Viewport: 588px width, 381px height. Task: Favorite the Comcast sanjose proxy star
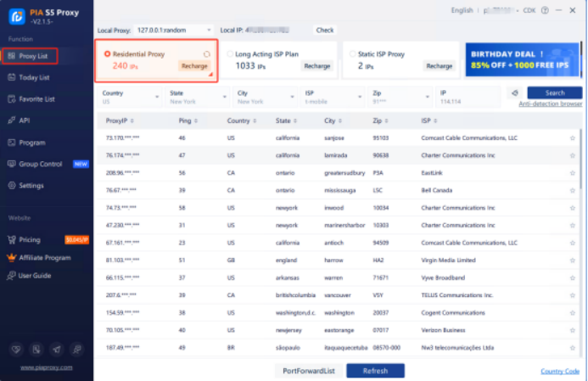tap(572, 138)
